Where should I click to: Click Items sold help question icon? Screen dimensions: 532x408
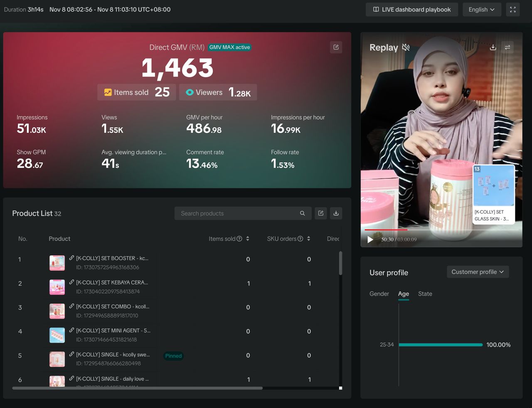(x=239, y=239)
